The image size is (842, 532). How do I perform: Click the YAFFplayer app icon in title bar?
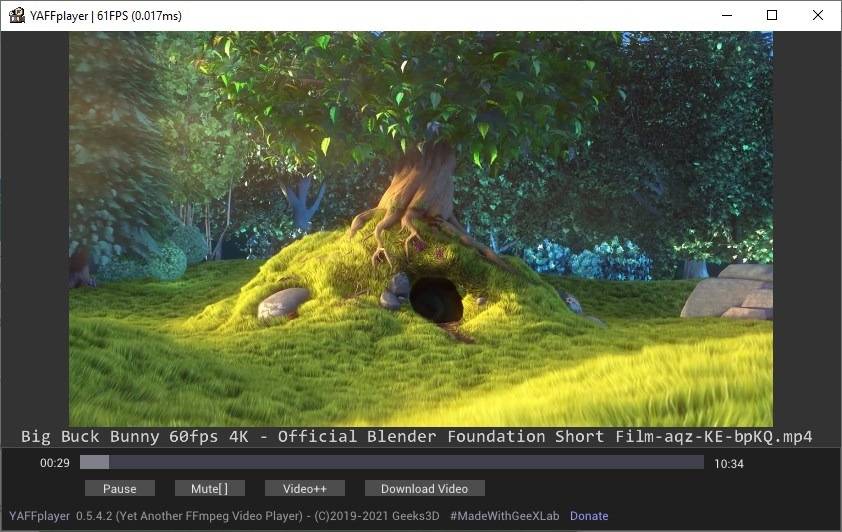coord(17,15)
